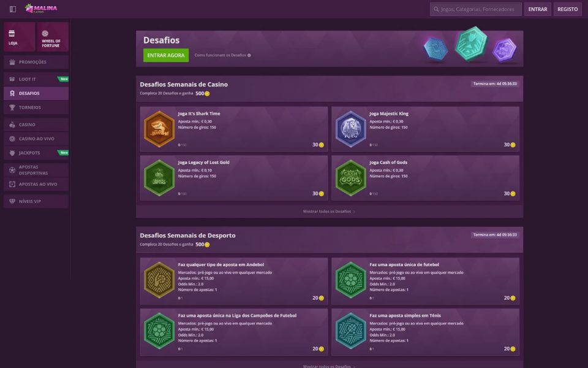Click the 0/150 progress on Cash of Gods card
Screen dimensions: 588x368
(x=374, y=194)
